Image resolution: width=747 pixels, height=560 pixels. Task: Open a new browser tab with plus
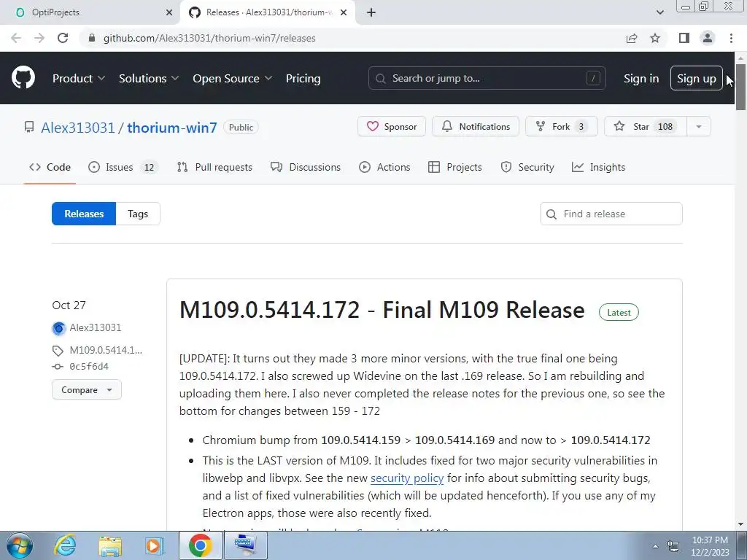(x=371, y=12)
